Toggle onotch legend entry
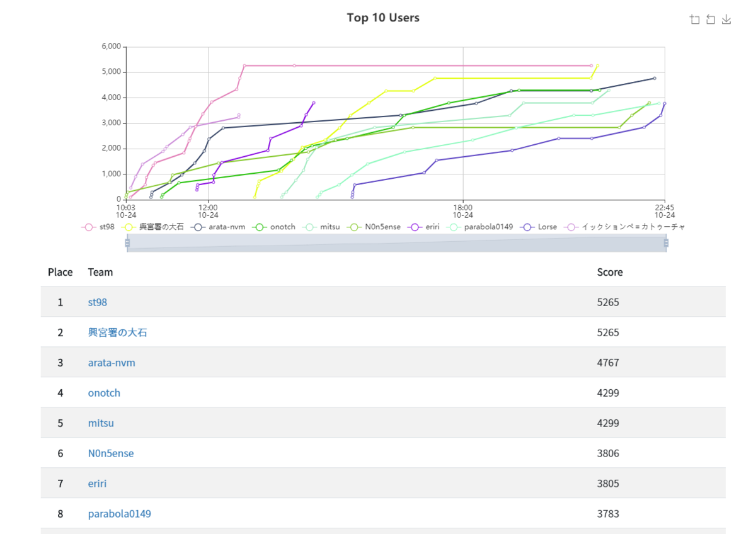The height and width of the screenshot is (534, 756). 273,227
